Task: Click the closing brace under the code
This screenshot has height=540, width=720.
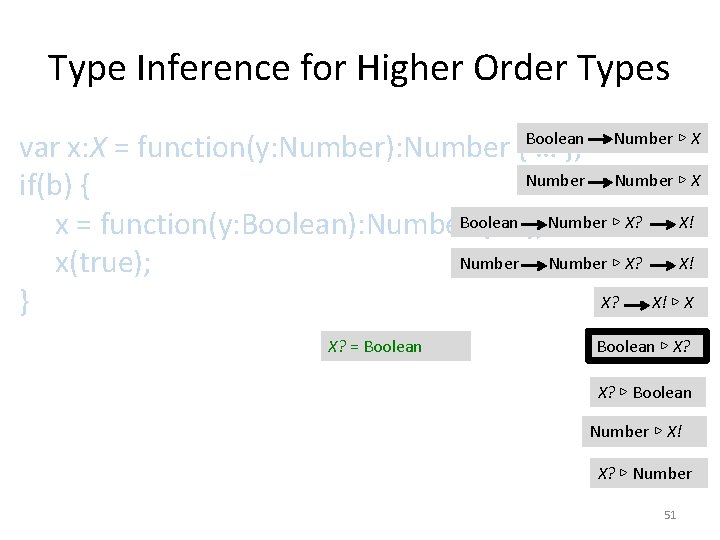Action: tap(26, 301)
